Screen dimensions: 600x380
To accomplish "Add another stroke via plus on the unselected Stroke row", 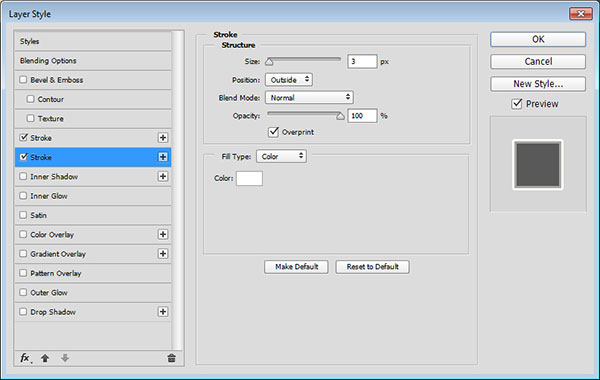I will 163,138.
